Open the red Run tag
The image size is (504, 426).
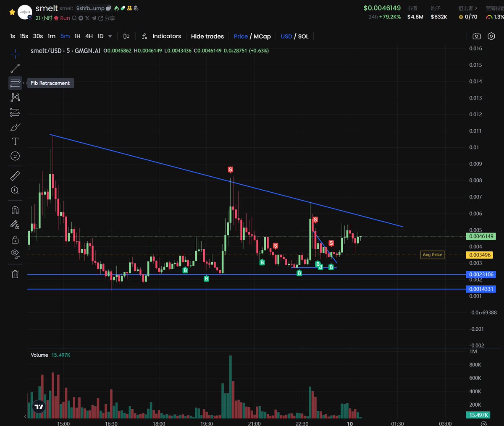click(x=62, y=18)
